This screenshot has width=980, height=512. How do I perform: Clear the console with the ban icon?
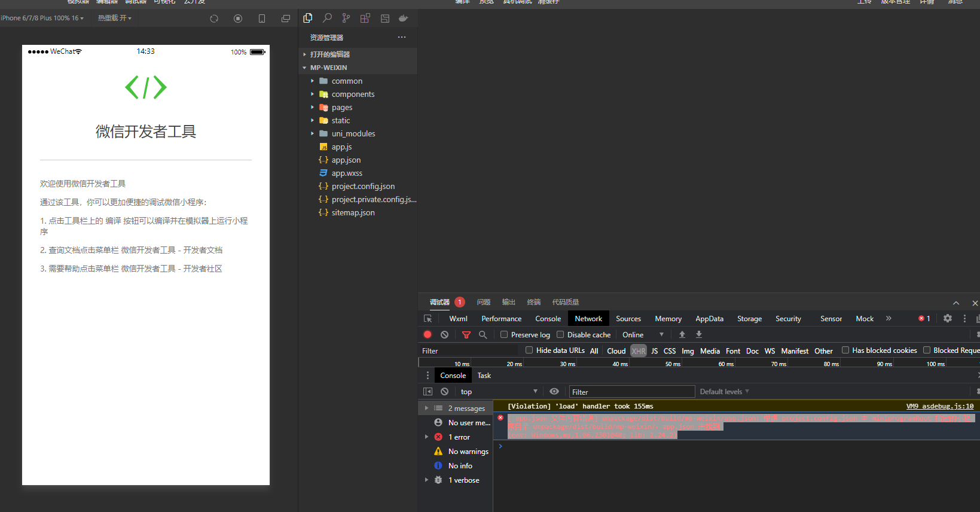click(444, 392)
